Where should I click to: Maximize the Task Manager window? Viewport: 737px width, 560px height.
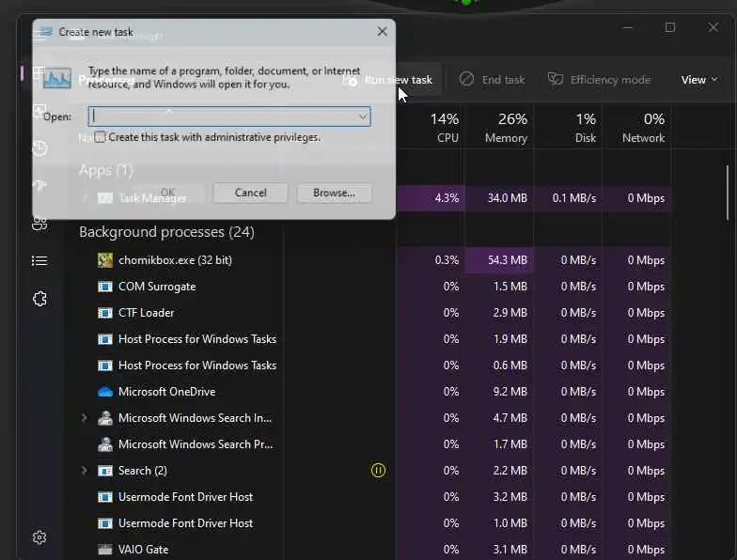[x=669, y=28]
